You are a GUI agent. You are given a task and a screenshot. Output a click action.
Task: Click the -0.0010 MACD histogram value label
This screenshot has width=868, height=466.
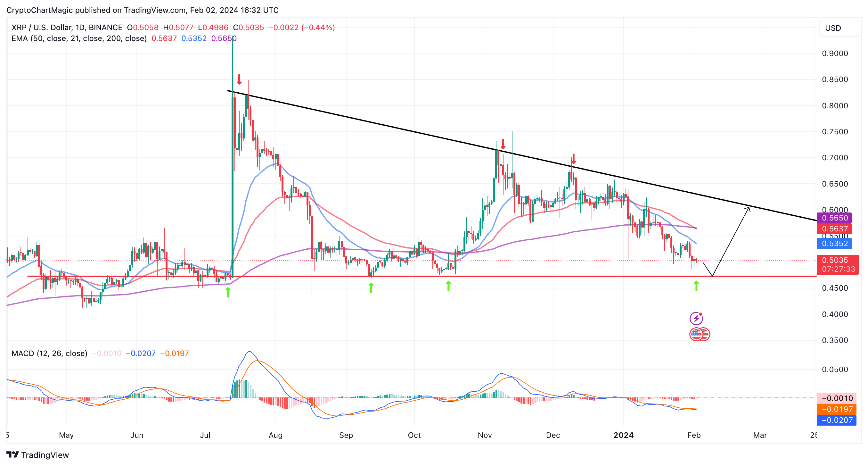point(837,398)
